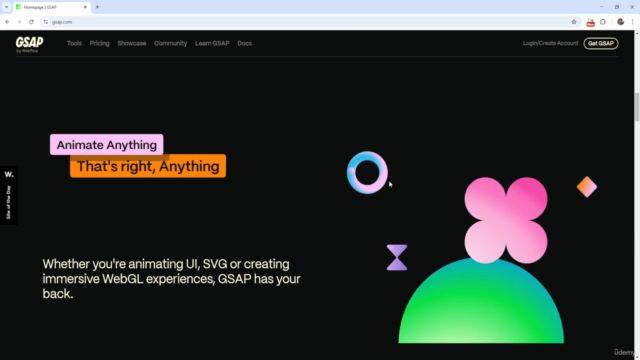This screenshot has width=640, height=360.
Task: Click the Get GSAP button
Action: pyautogui.click(x=601, y=43)
